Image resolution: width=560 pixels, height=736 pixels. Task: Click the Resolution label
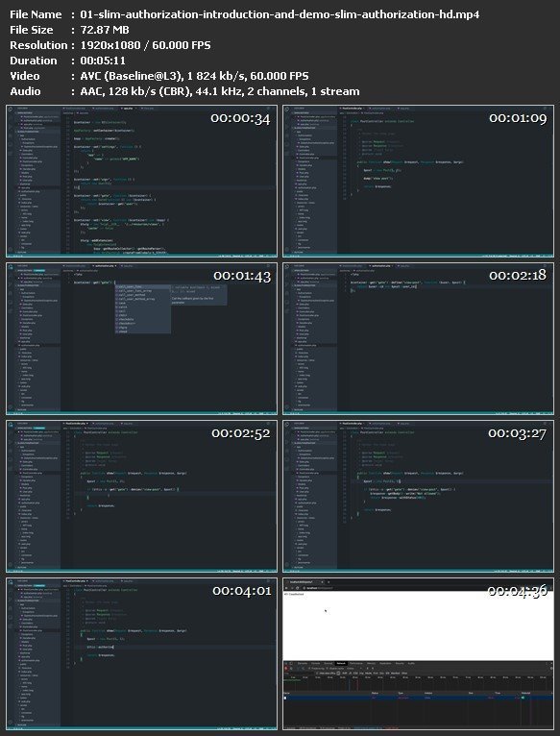click(38, 45)
